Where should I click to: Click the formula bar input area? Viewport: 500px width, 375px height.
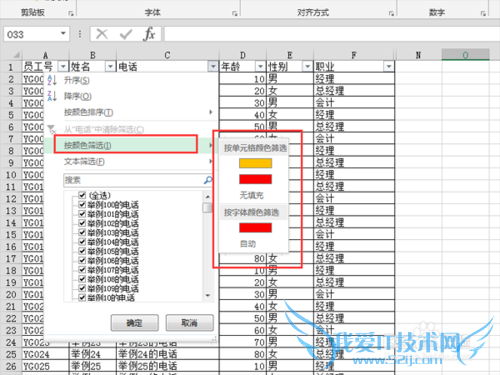click(x=332, y=34)
